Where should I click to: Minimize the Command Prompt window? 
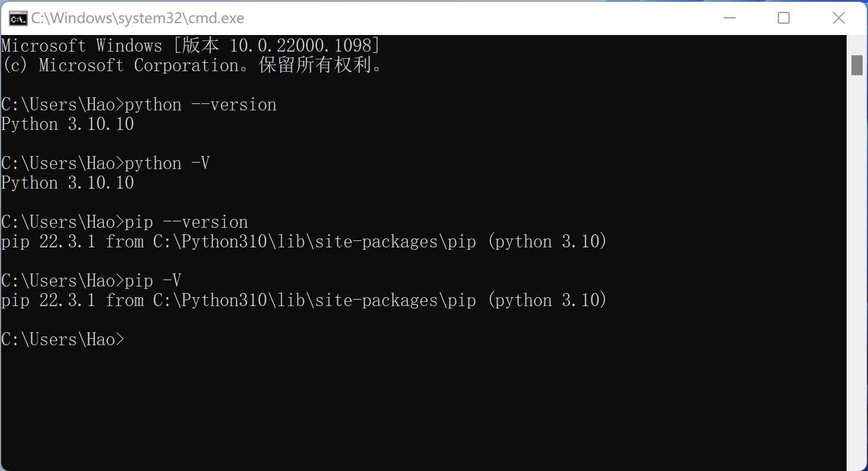pyautogui.click(x=730, y=18)
